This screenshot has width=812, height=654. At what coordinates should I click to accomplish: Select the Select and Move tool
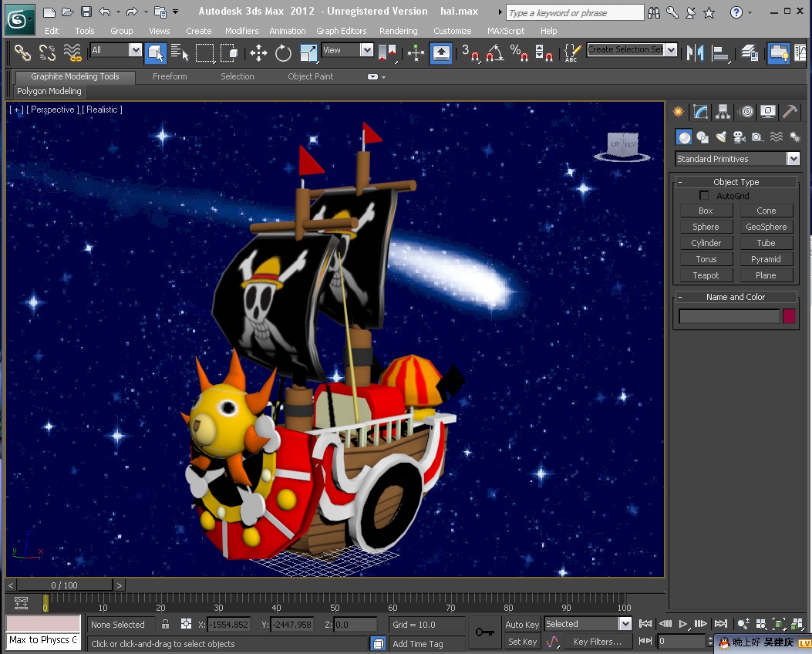coord(258,52)
